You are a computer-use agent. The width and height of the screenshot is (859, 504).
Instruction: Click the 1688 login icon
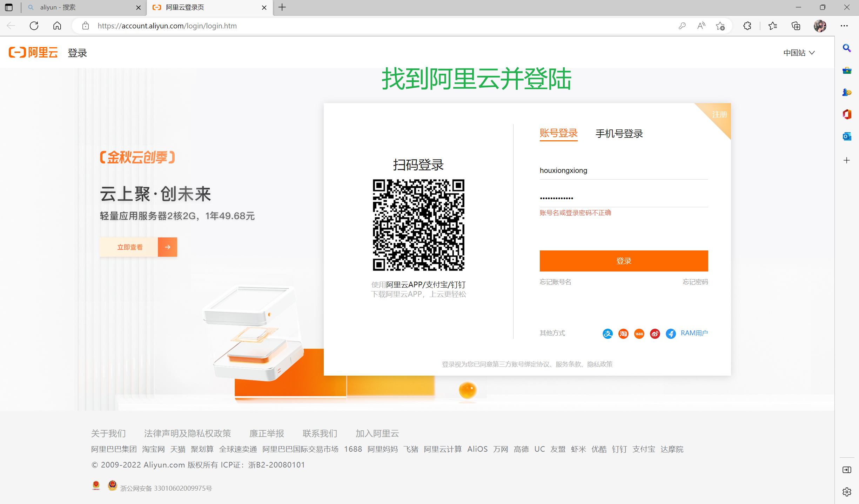click(x=639, y=334)
